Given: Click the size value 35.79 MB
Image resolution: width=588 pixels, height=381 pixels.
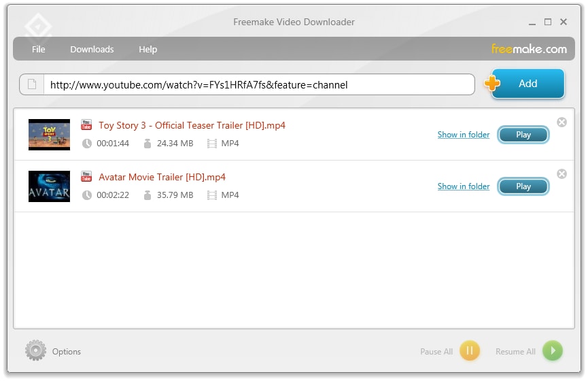Looking at the screenshot, I should [x=175, y=195].
